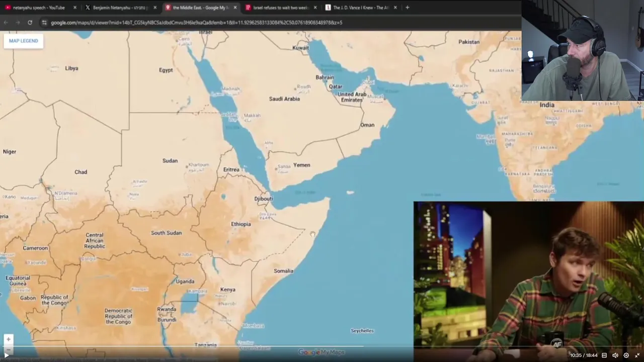Click the site info icon in address bar
This screenshot has height=362, width=644.
[x=44, y=23]
